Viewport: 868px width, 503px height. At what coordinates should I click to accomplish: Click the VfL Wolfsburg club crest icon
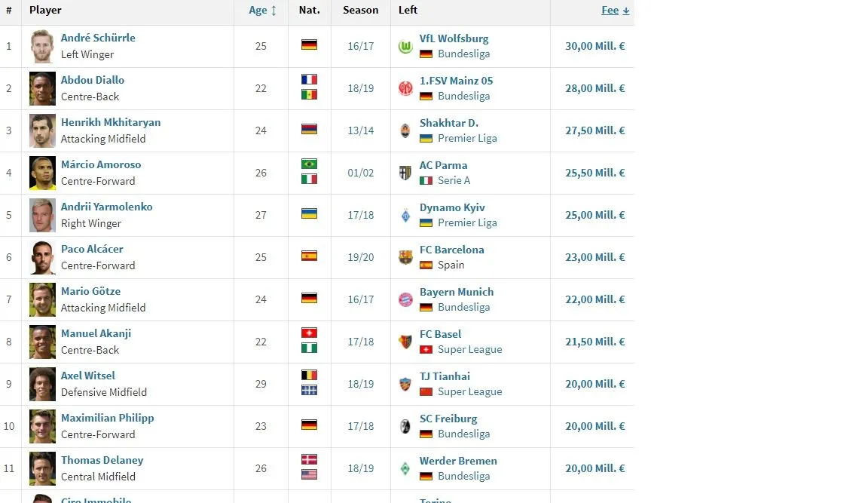coord(405,47)
